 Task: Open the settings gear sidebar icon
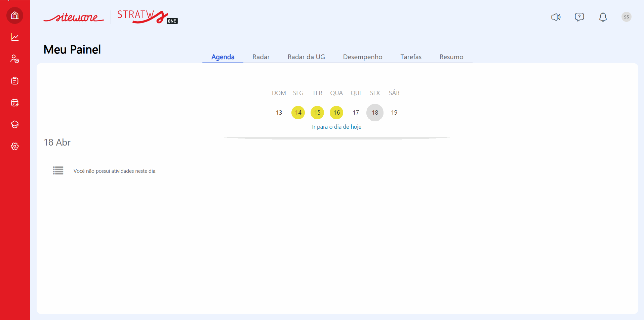point(15,146)
